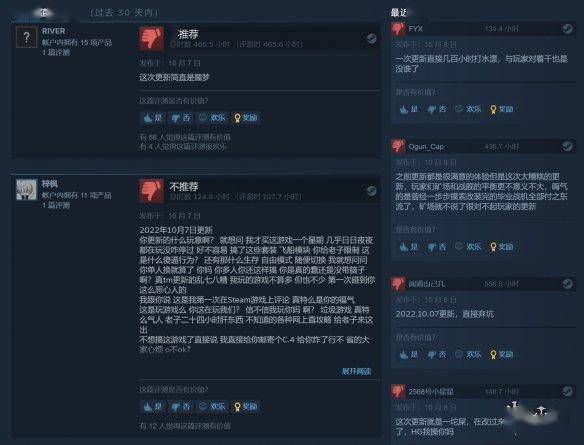This screenshot has height=445, width=584.
Task: Give 奖励 award to Ogun_Cap's review
Action: pos(502,247)
